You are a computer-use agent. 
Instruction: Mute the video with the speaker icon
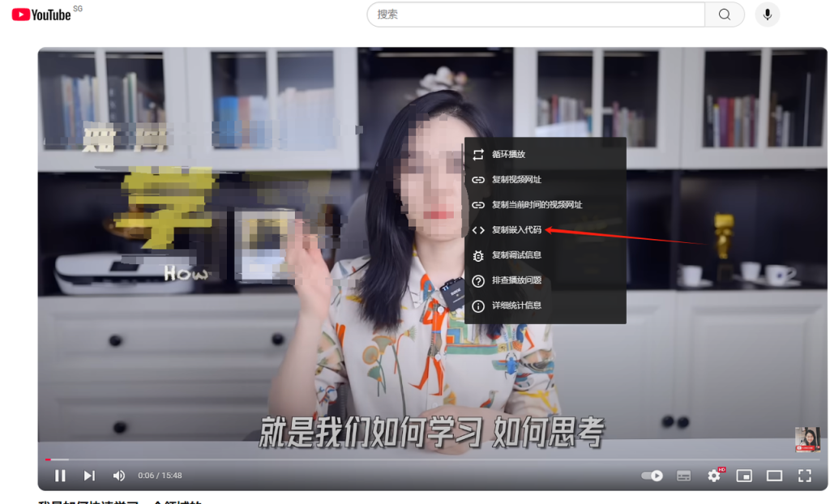(x=120, y=476)
